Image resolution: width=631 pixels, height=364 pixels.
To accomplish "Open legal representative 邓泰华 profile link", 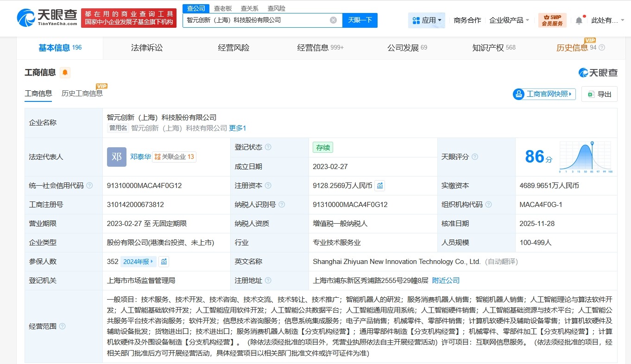I will click(x=141, y=157).
